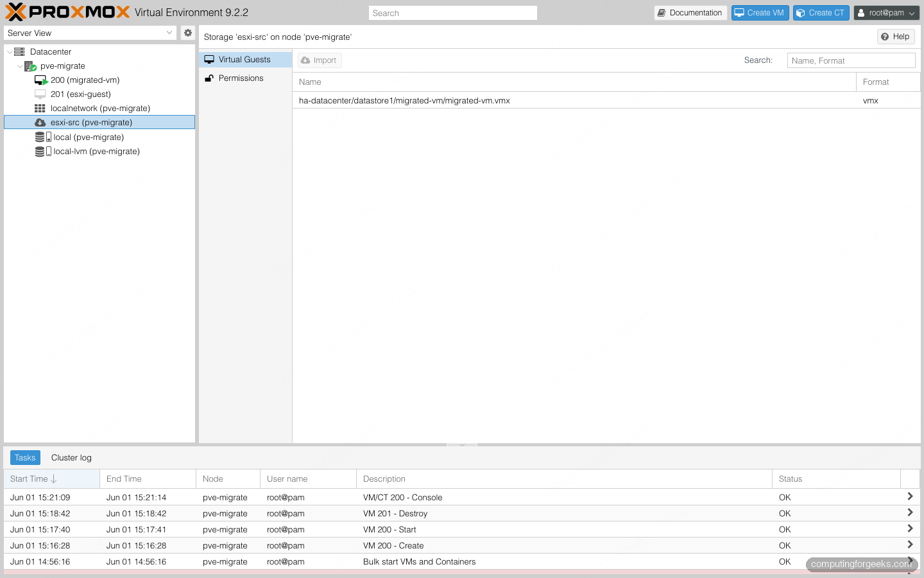The image size is (924, 578).
Task: Collapse the task log panel splitter
Action: click(462, 444)
